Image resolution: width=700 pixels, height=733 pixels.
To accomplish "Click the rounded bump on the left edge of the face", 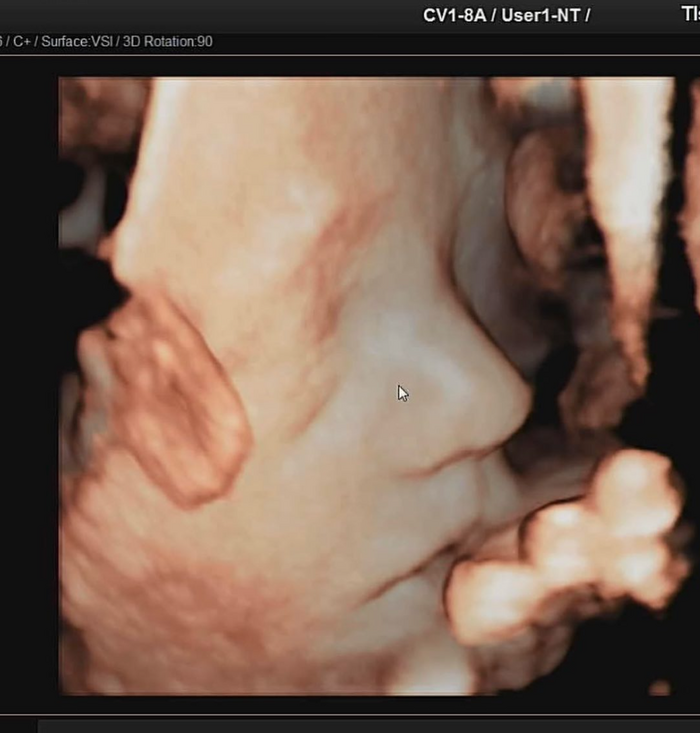I will pyautogui.click(x=175, y=400).
